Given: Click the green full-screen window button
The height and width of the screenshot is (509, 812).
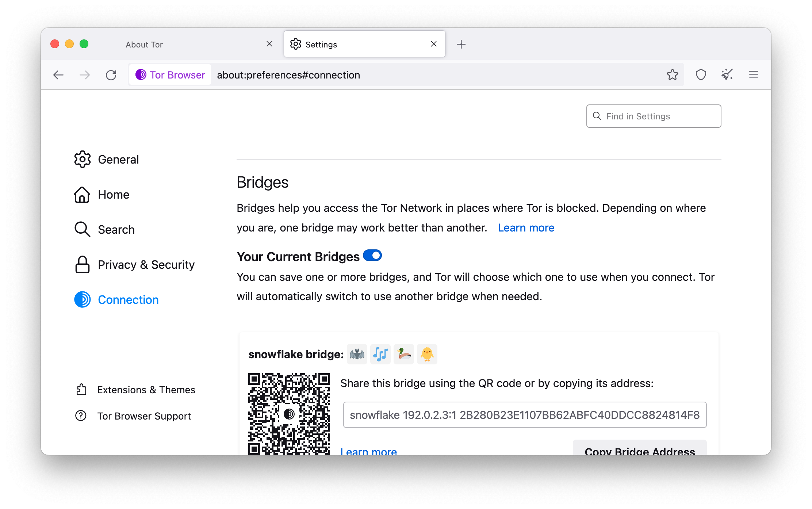Looking at the screenshot, I should [84, 44].
